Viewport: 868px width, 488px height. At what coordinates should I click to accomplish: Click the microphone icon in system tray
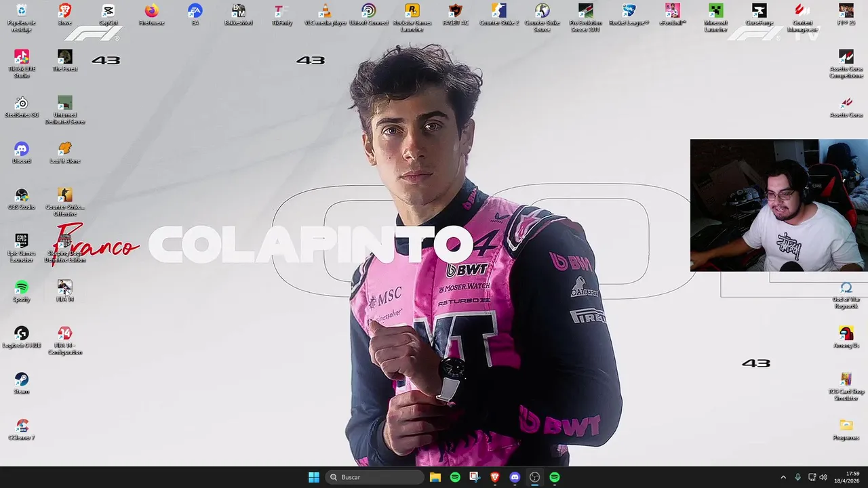tap(798, 477)
